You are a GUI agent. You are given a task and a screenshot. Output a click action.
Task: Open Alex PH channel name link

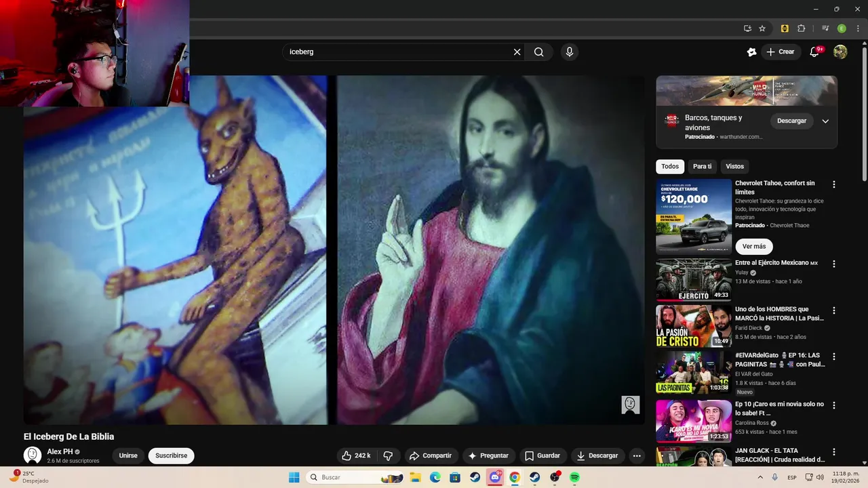coord(60,451)
